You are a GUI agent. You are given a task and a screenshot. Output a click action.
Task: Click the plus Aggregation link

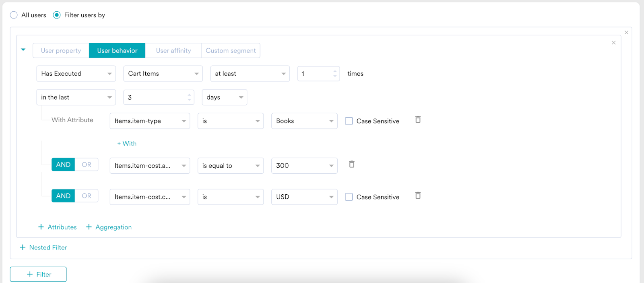[x=109, y=227]
